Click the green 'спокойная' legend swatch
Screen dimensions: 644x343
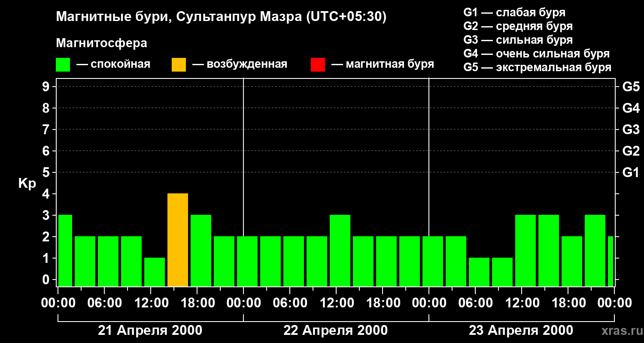coord(63,65)
